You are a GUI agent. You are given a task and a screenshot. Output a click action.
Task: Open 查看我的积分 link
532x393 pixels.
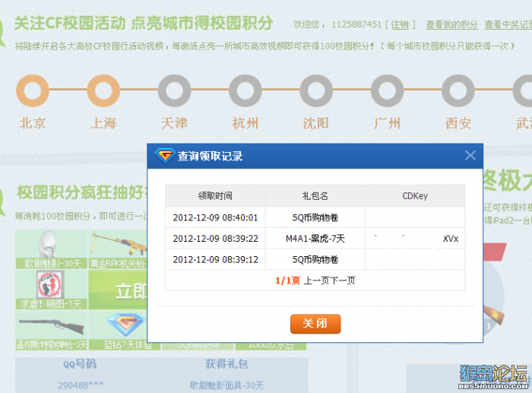click(452, 25)
